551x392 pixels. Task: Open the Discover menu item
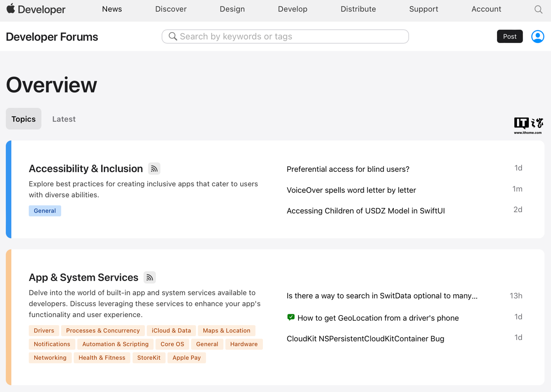171,9
